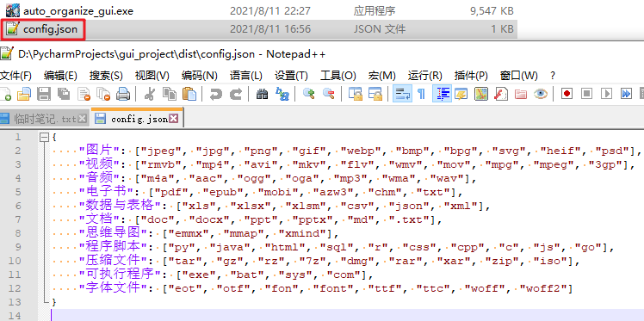
Task: Paste clipboard with the toolbar Paste icon
Action: (189, 94)
